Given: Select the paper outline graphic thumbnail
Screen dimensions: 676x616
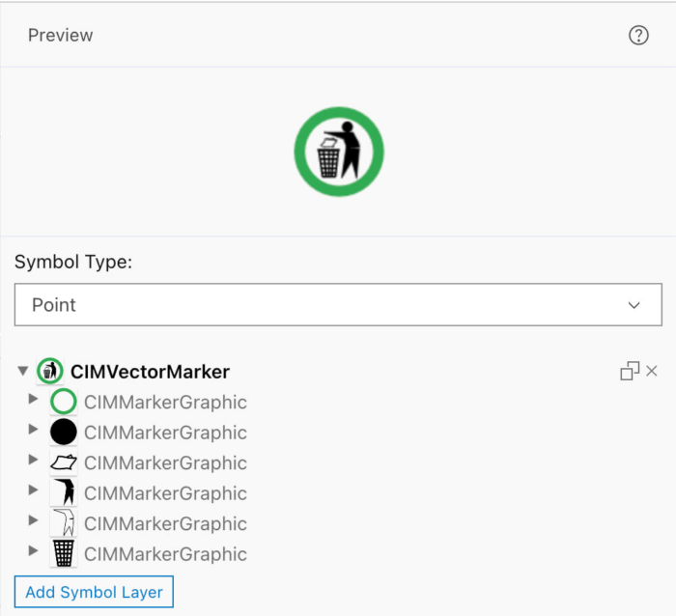Looking at the screenshot, I should (x=63, y=462).
